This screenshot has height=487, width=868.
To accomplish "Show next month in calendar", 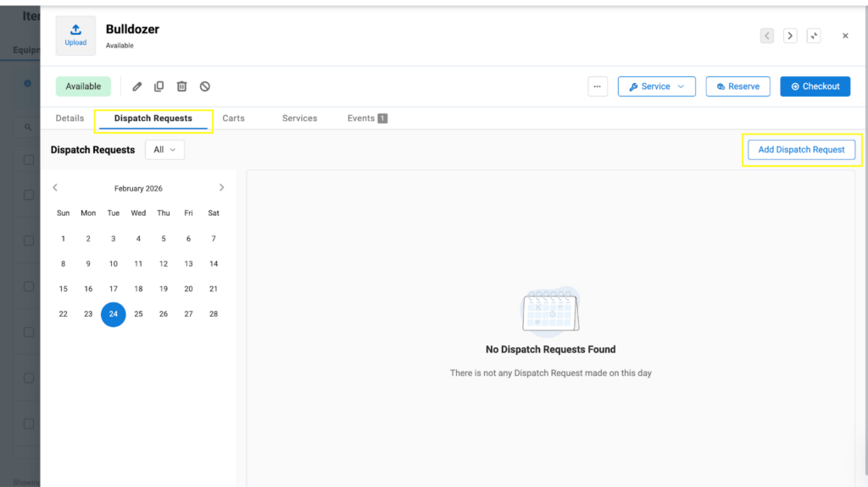I will pos(222,188).
